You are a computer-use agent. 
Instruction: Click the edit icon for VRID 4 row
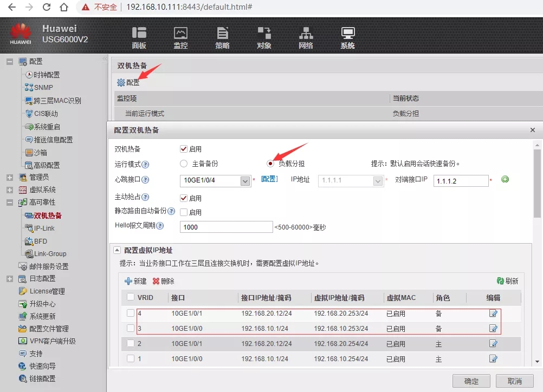pyautogui.click(x=493, y=313)
